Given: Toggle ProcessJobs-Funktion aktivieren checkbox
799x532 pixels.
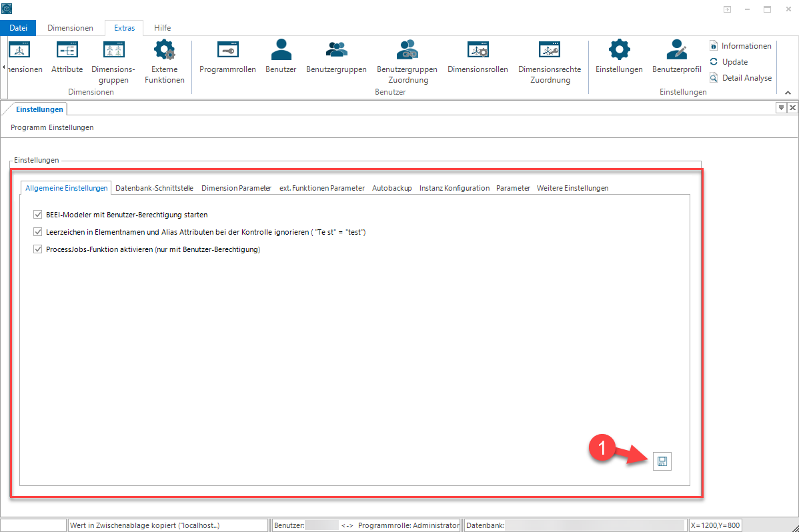Looking at the screenshot, I should click(38, 249).
